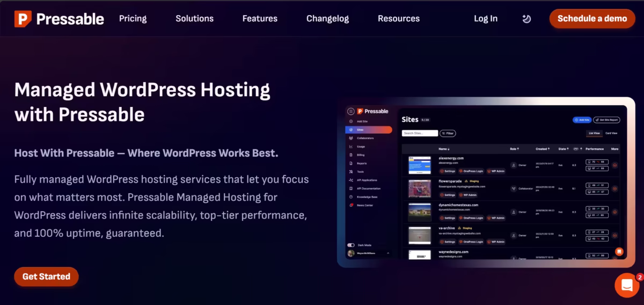Click the Collaborators icon in dashboard sidebar
The width and height of the screenshot is (644, 305).
(351, 138)
